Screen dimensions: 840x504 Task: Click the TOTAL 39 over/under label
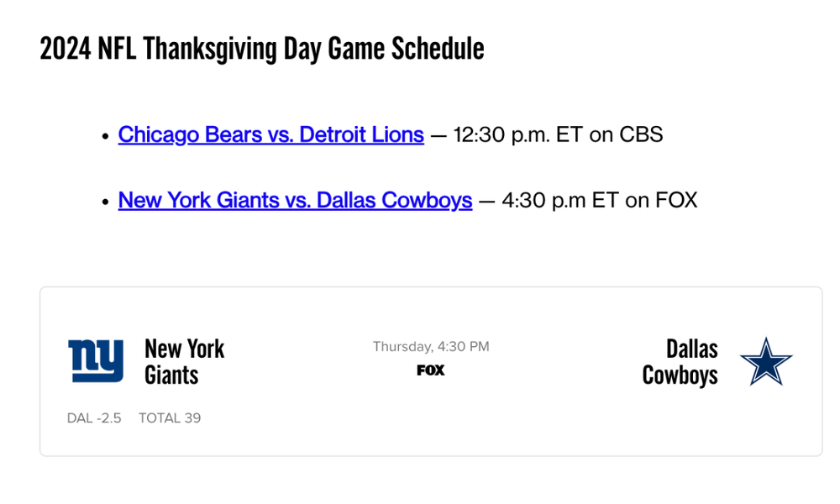[x=170, y=418]
